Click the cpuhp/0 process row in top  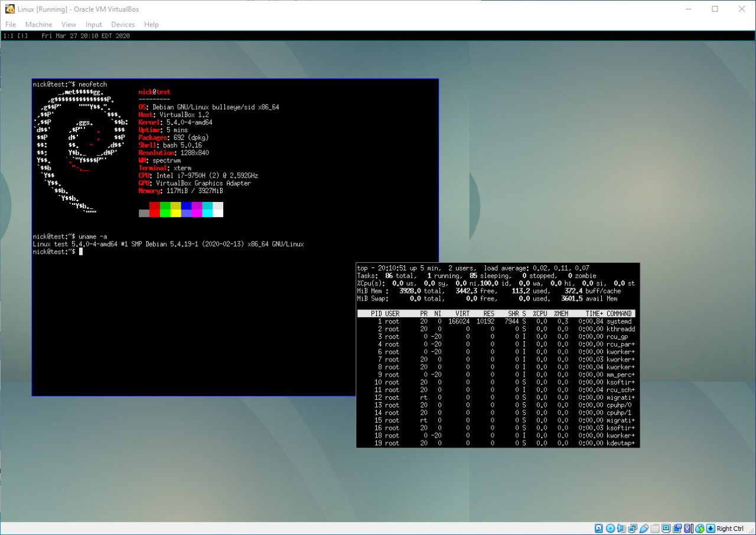pyautogui.click(x=496, y=405)
